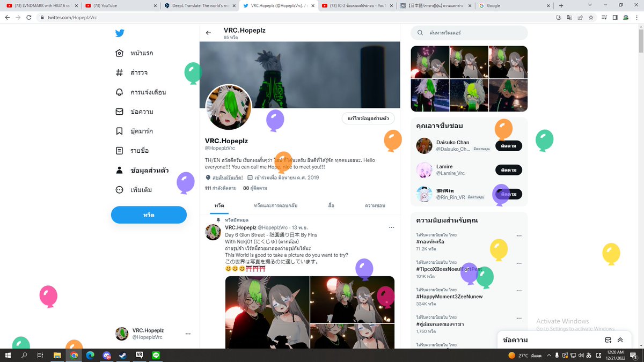
Task: Click the new message compose icon
Action: point(608,339)
